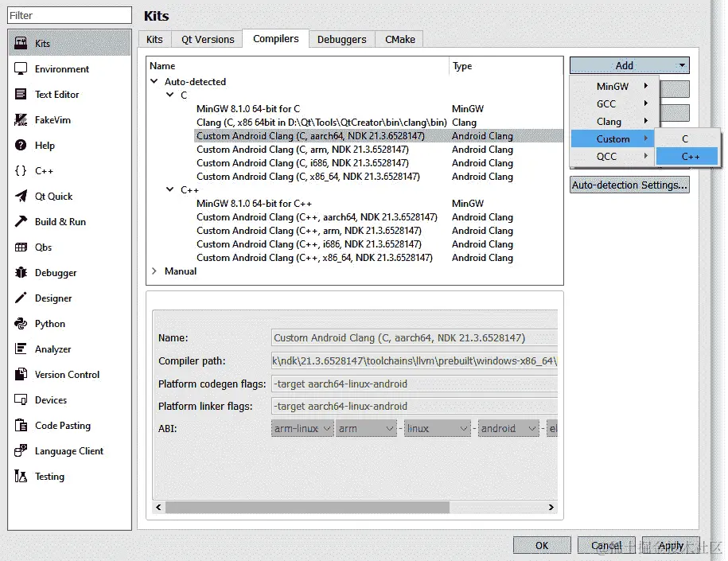728x561 pixels.
Task: Collapse the Auto-detected tree node
Action: point(154,81)
